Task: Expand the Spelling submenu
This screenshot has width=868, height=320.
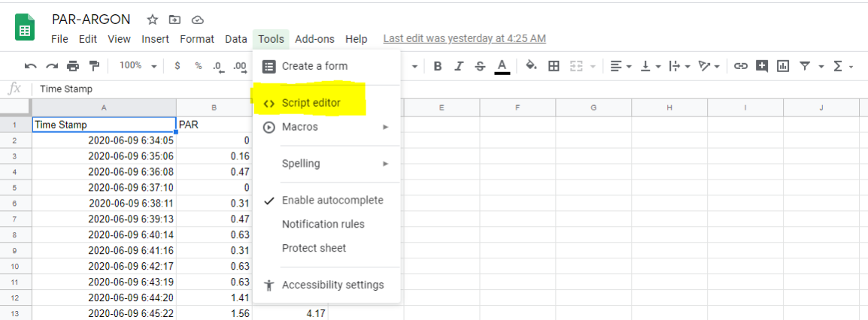Action: (326, 164)
